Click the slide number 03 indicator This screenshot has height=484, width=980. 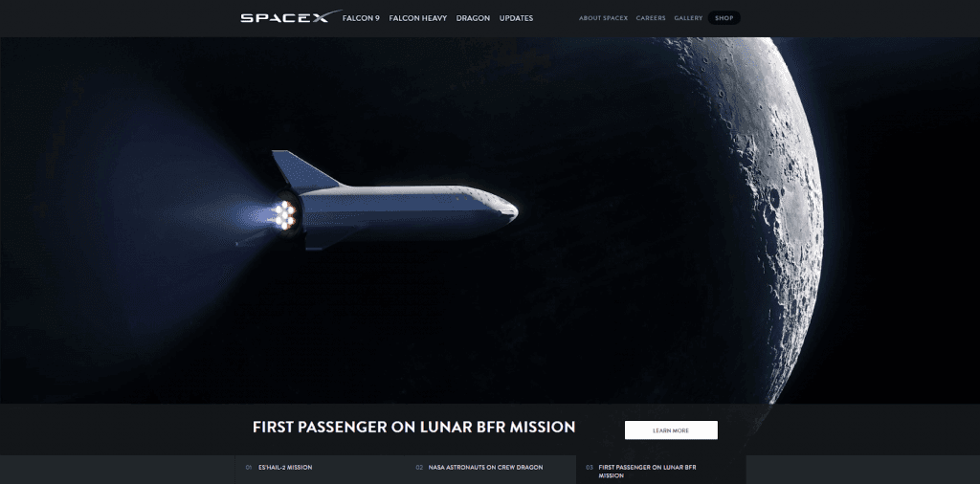(590, 467)
